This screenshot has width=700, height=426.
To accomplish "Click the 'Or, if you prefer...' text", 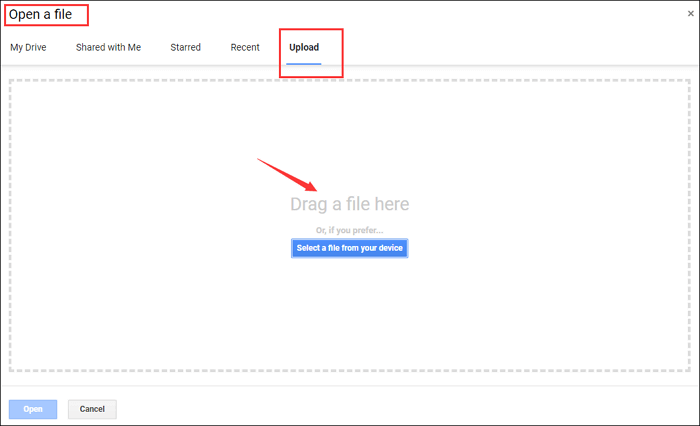I will 350,230.
